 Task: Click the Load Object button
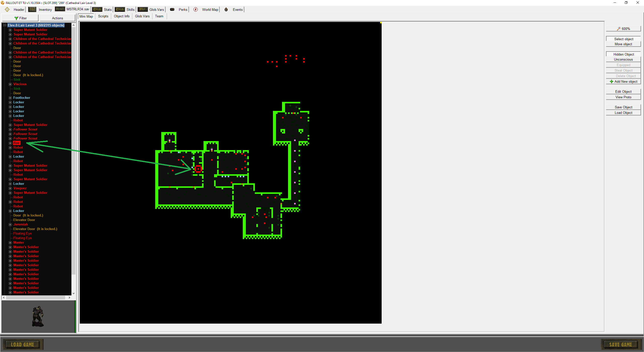coord(623,113)
